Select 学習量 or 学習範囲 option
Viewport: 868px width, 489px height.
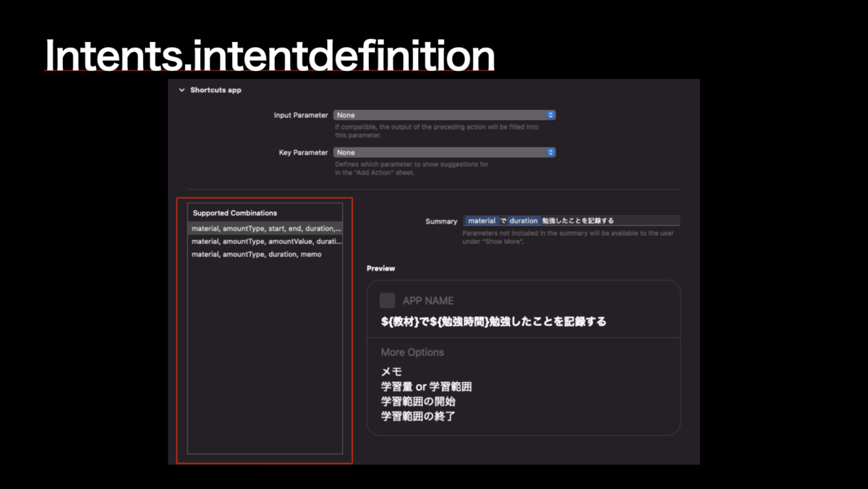(425, 386)
